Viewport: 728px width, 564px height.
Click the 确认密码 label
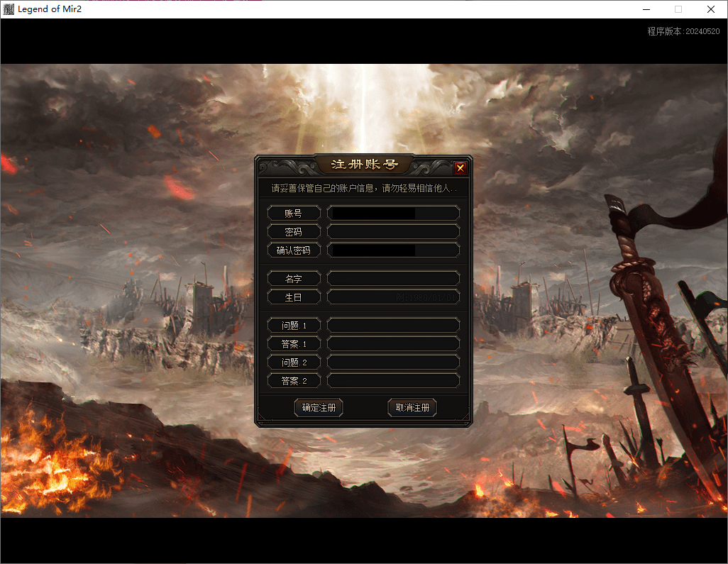point(294,250)
